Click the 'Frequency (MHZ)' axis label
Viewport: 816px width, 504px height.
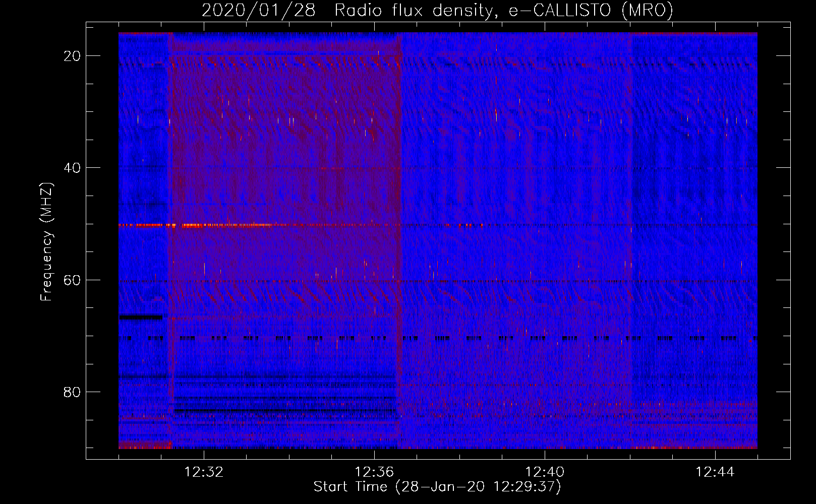coord(46,242)
